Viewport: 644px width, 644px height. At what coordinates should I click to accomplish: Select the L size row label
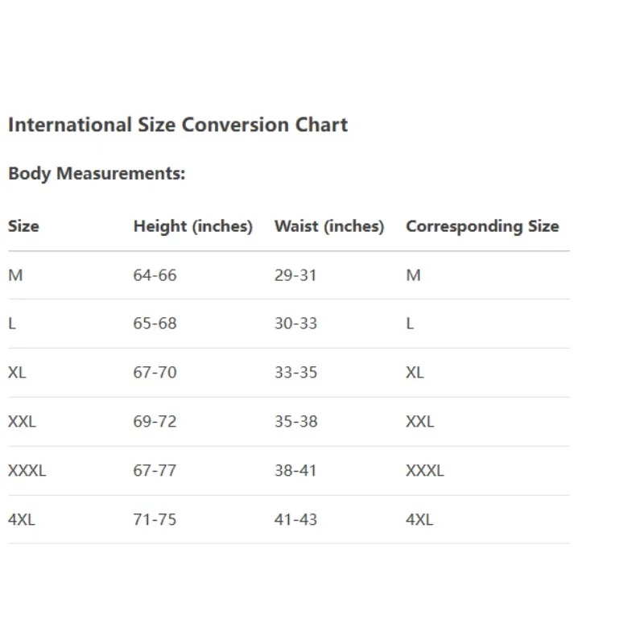[x=12, y=324]
